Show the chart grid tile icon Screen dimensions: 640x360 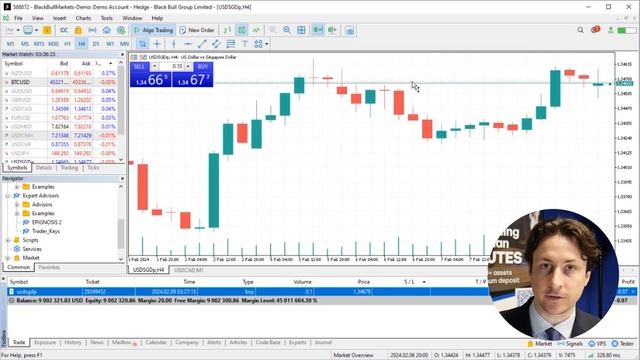click(301, 30)
